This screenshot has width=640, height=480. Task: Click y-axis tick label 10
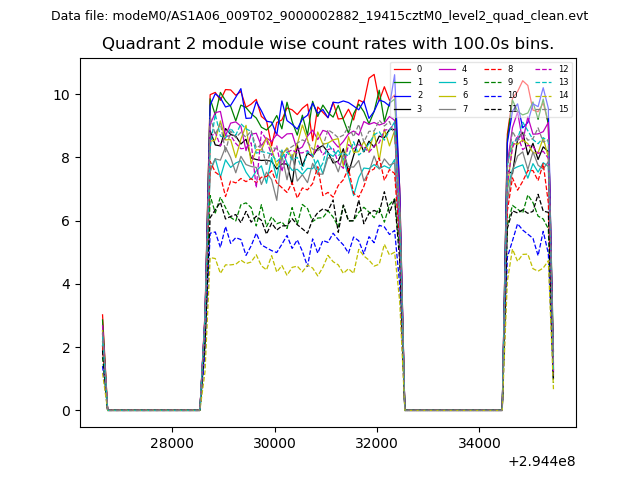(62, 95)
